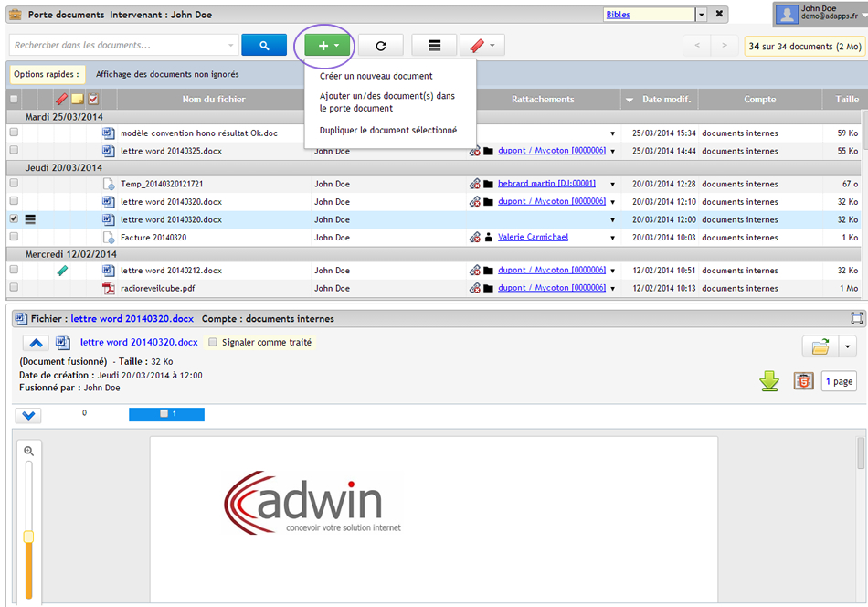Sort by Compte column header
The height and width of the screenshot is (607, 868).
759,99
